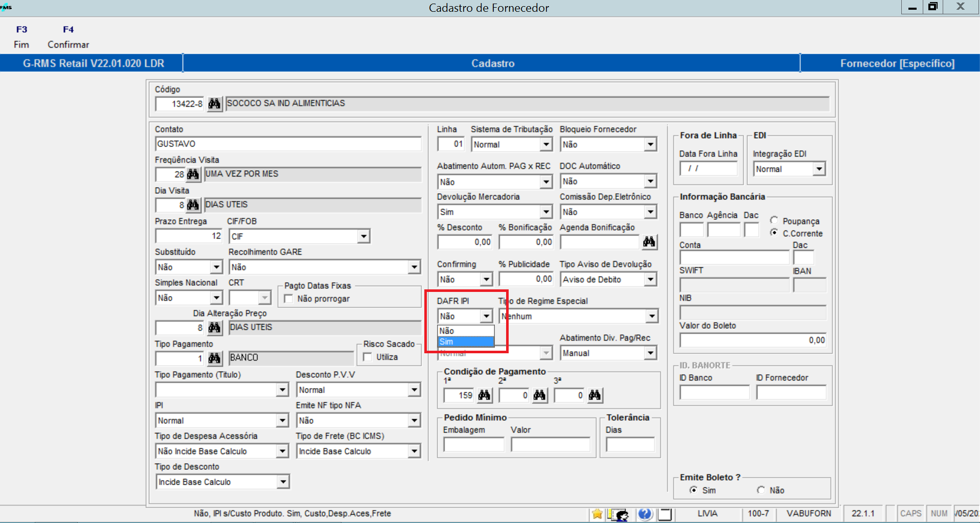
Task: Open Sistema de Tributação dropdown
Action: pyautogui.click(x=546, y=145)
